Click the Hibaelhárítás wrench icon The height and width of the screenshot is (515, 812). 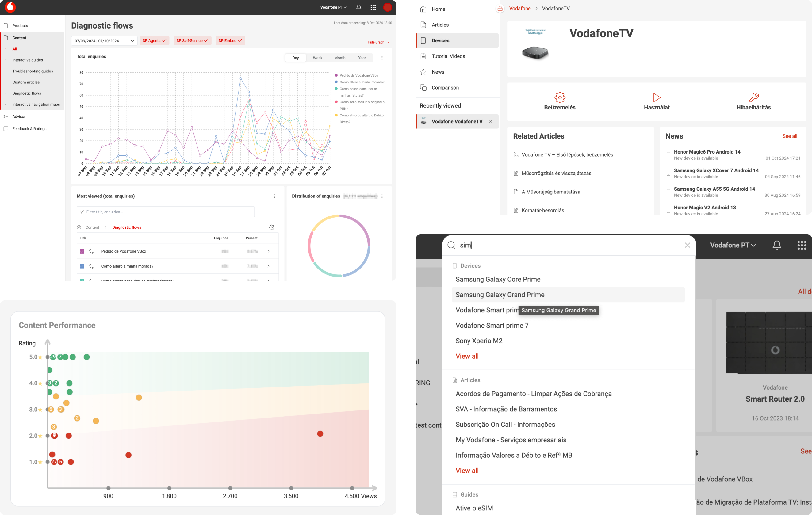754,97
